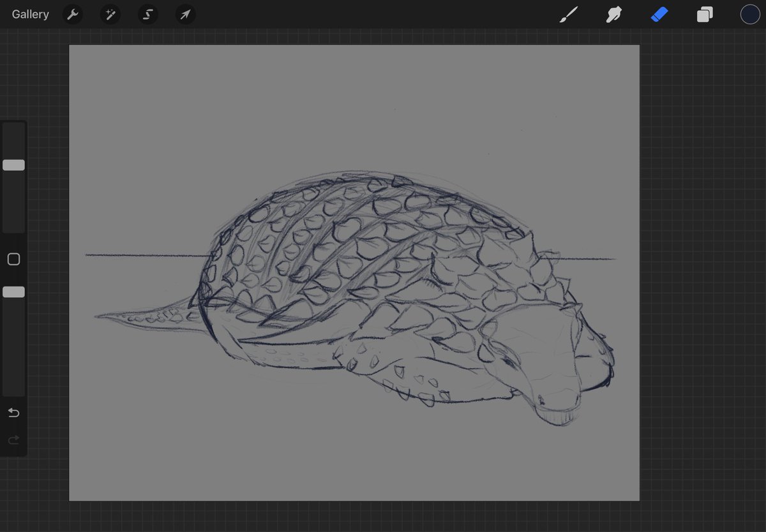Image resolution: width=766 pixels, height=532 pixels.
Task: Open the Actions wrench menu
Action: (x=73, y=14)
